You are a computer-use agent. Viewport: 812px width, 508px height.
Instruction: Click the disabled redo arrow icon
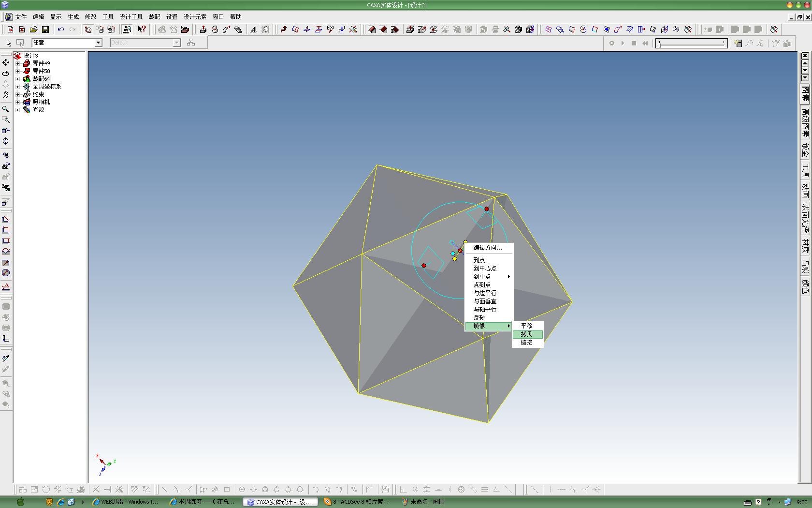point(72,30)
